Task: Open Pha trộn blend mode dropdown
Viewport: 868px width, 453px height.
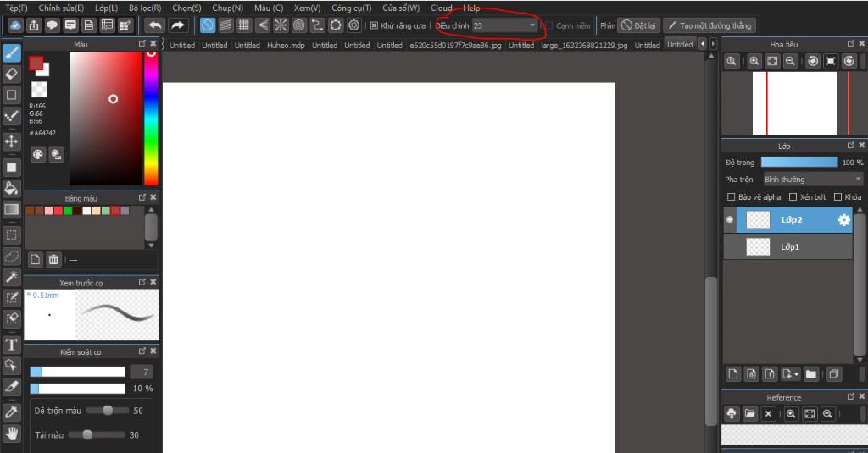Action: (813, 180)
